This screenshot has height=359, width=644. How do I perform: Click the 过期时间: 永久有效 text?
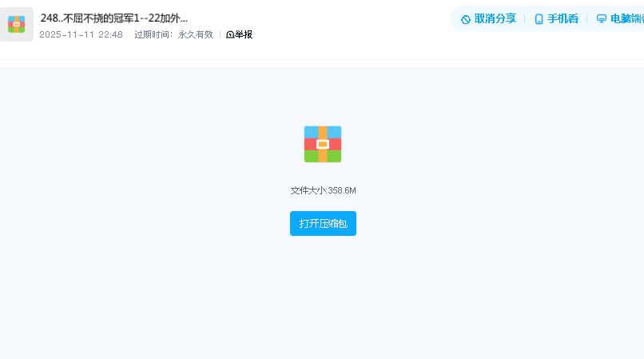click(x=173, y=34)
